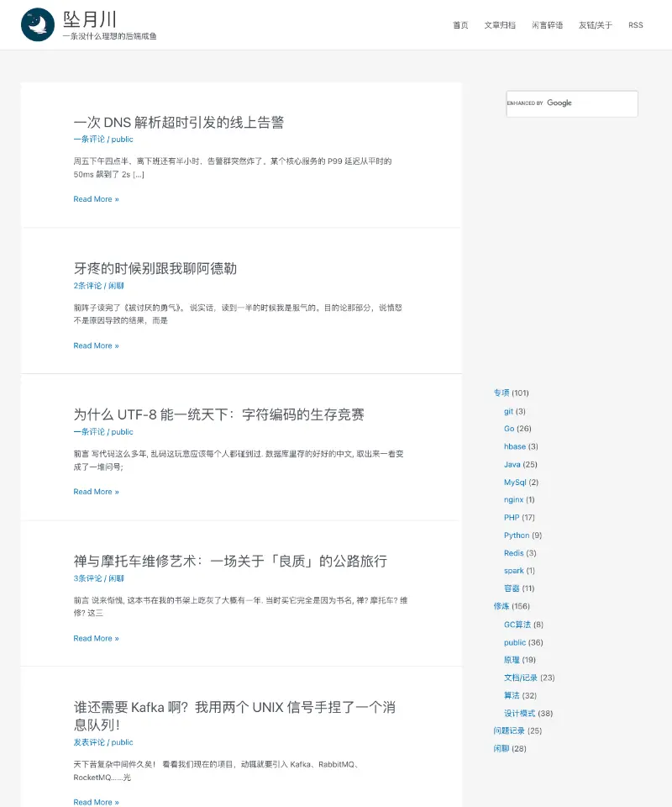
Task: Open git category in sidebar
Action: [x=508, y=411]
